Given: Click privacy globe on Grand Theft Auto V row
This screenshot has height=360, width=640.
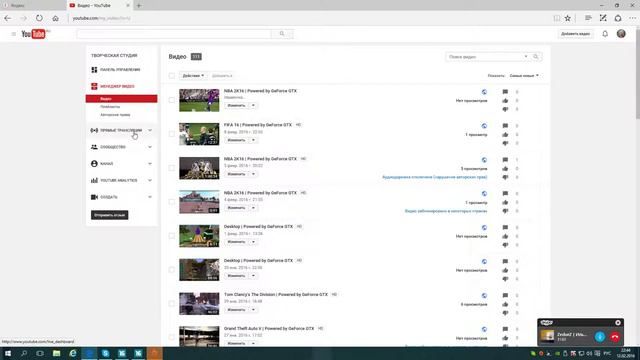Looking at the screenshot, I should [484, 329].
